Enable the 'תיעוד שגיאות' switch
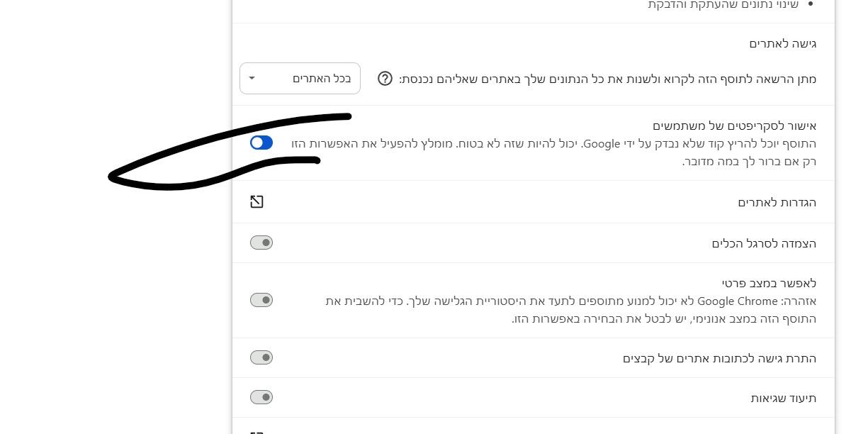 (261, 397)
